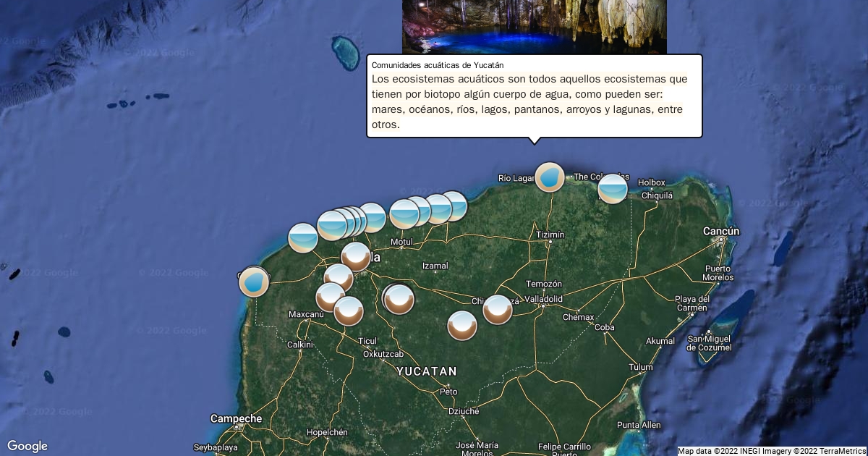The image size is (868, 456).
Task: Click the Campeche city label on the map
Action: (236, 418)
